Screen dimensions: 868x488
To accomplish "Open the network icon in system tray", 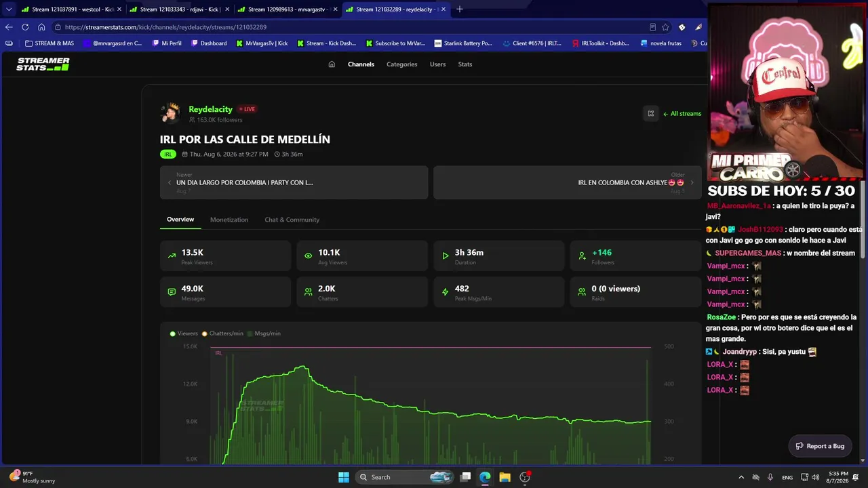I will 804,477.
